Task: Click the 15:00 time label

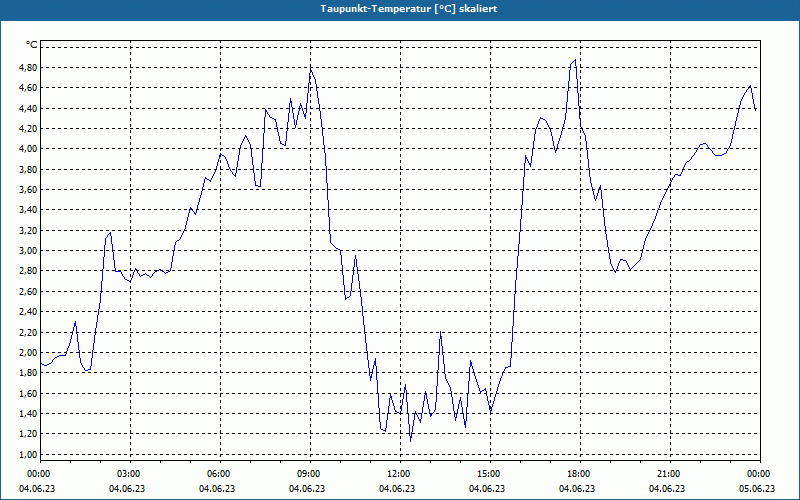Action: tap(490, 473)
